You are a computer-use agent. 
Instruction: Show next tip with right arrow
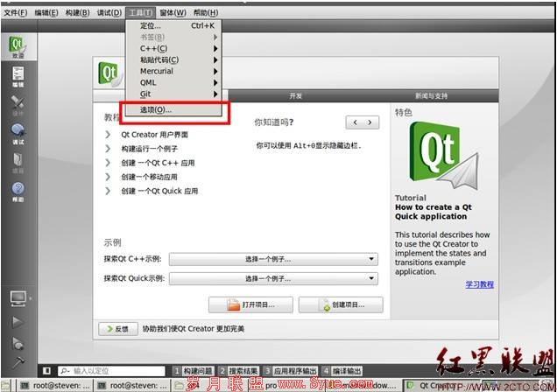point(370,122)
